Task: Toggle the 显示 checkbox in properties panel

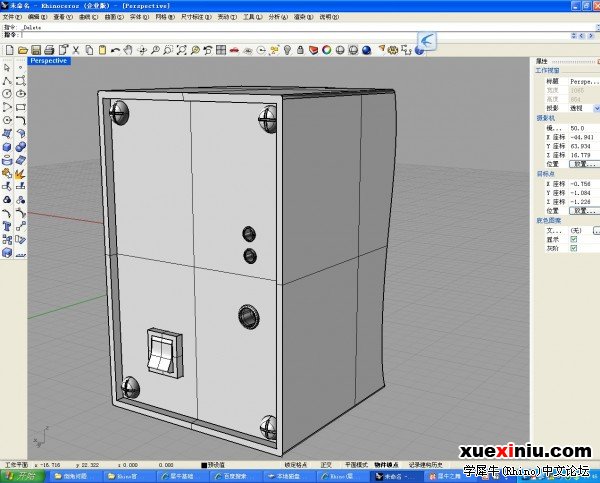Action: (574, 239)
